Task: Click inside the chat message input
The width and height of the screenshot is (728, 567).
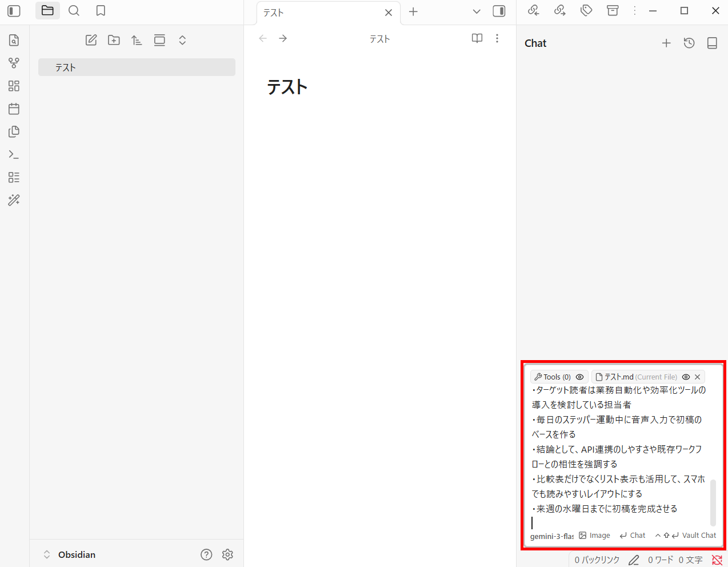Action: click(x=619, y=456)
